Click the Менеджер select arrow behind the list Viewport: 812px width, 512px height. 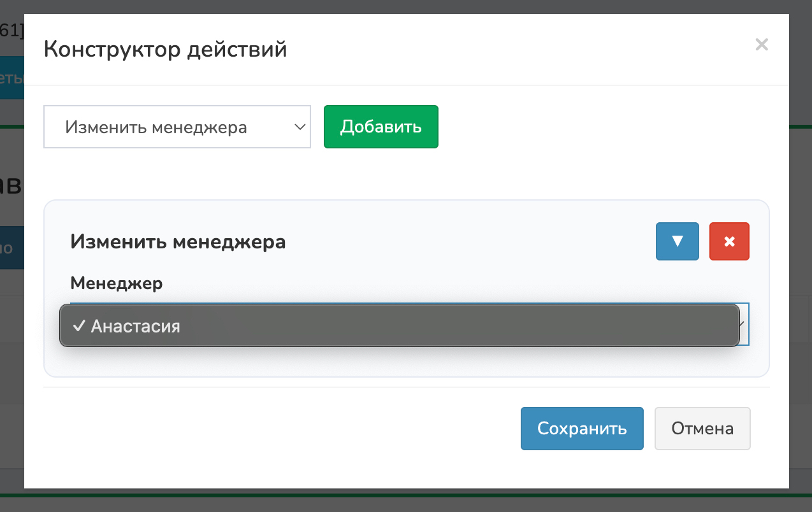[x=743, y=324]
